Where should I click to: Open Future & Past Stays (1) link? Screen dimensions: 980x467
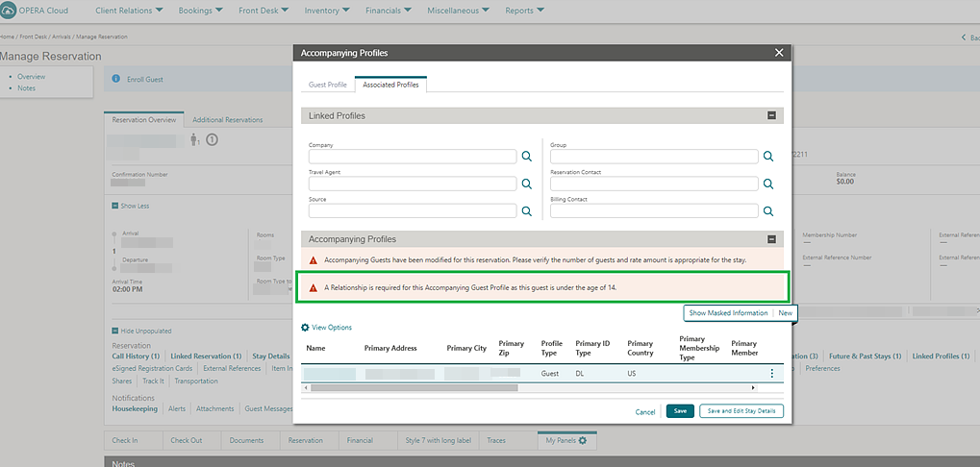pos(865,356)
